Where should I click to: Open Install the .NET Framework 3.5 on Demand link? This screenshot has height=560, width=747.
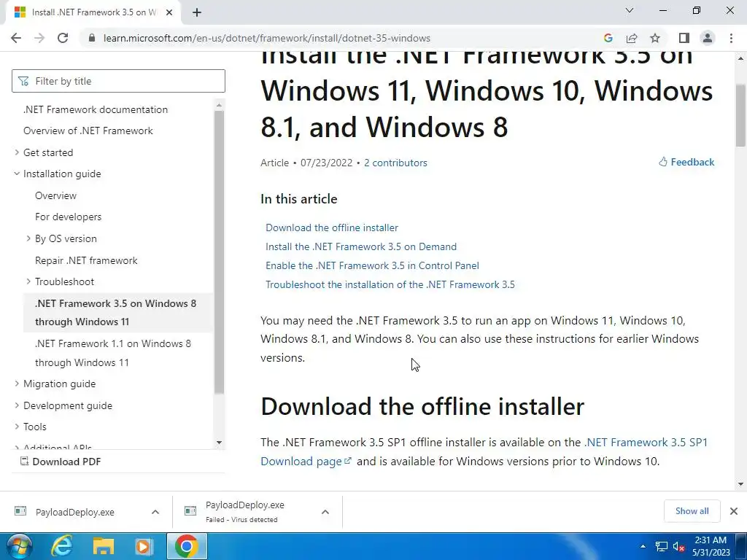(361, 246)
